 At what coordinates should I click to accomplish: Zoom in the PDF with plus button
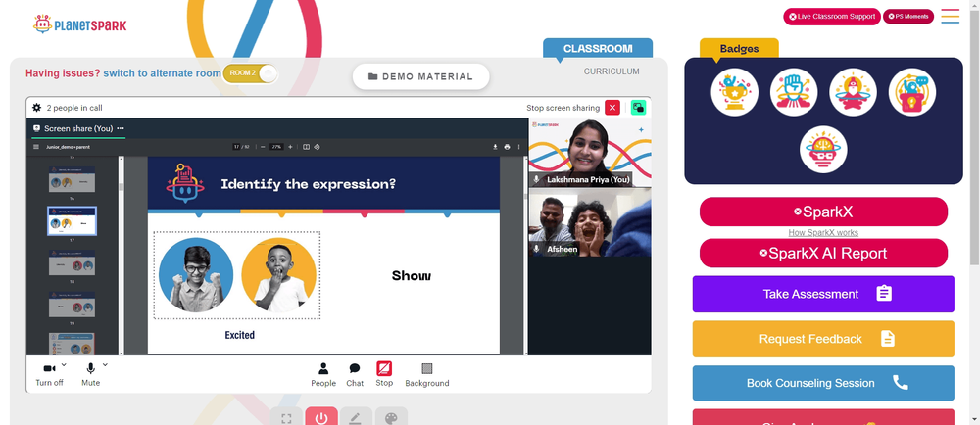290,147
